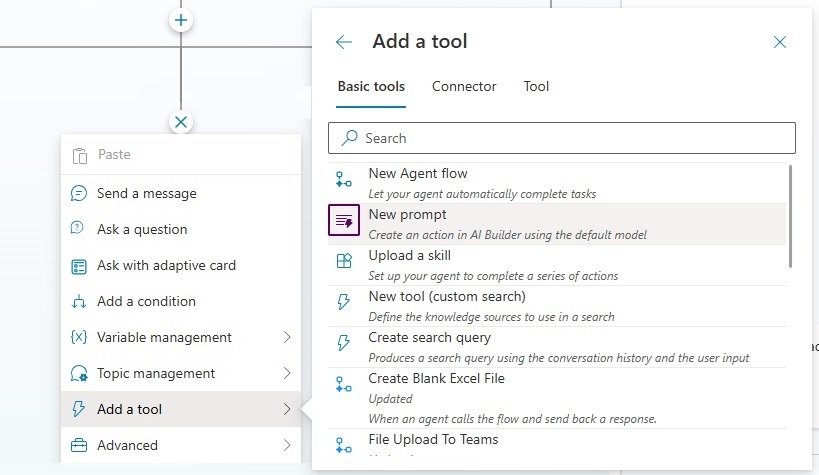Click 'Updated' label under Create Blank Excel File
Viewport: 819px width, 475px height.
click(390, 399)
